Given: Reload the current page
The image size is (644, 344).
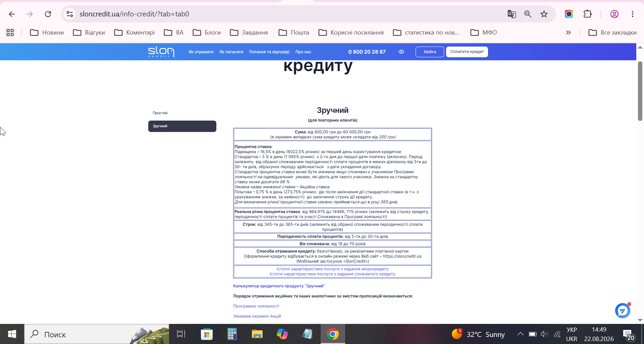Looking at the screenshot, I should click(48, 14).
